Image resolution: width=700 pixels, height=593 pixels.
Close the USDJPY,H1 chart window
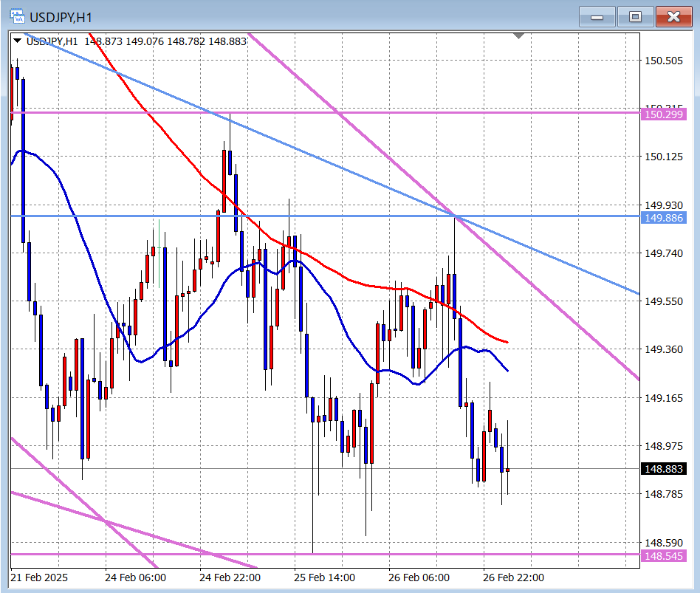(x=673, y=16)
